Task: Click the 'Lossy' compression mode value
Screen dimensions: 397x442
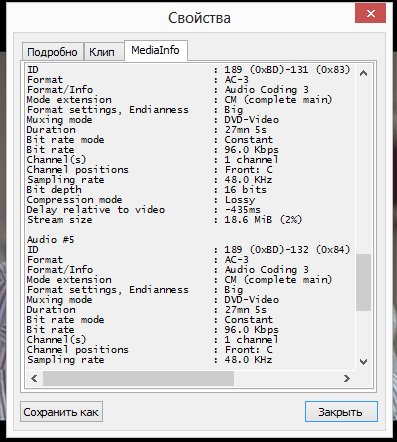Action: (240, 200)
